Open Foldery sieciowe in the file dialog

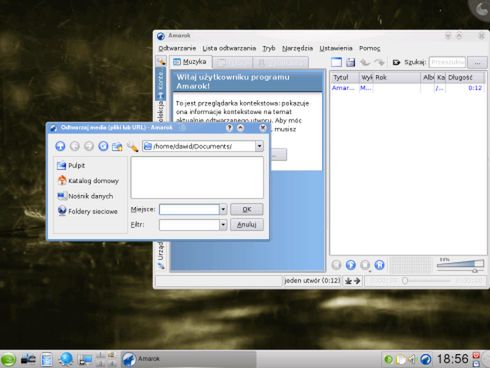tap(87, 211)
